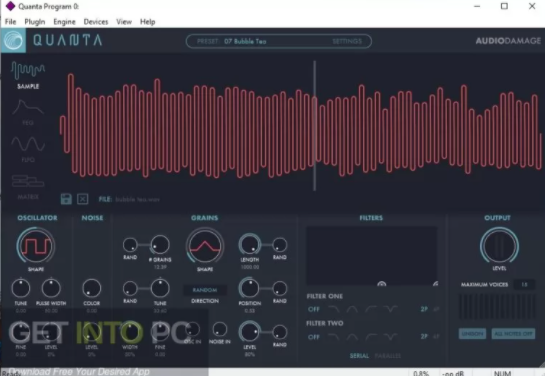Open the Help menu
Viewport: 545px width, 376px height.
[148, 22]
